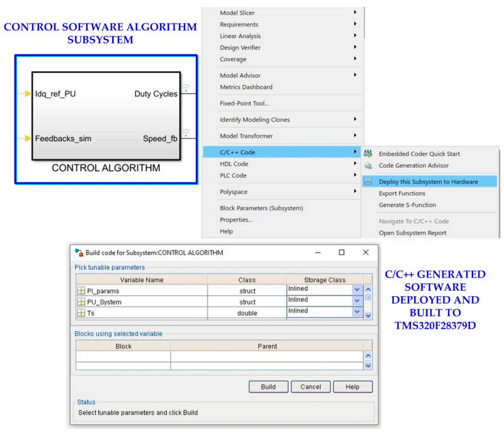Image resolution: width=504 pixels, height=433 pixels.
Task: Click the Help button in build dialog
Action: pos(352,387)
